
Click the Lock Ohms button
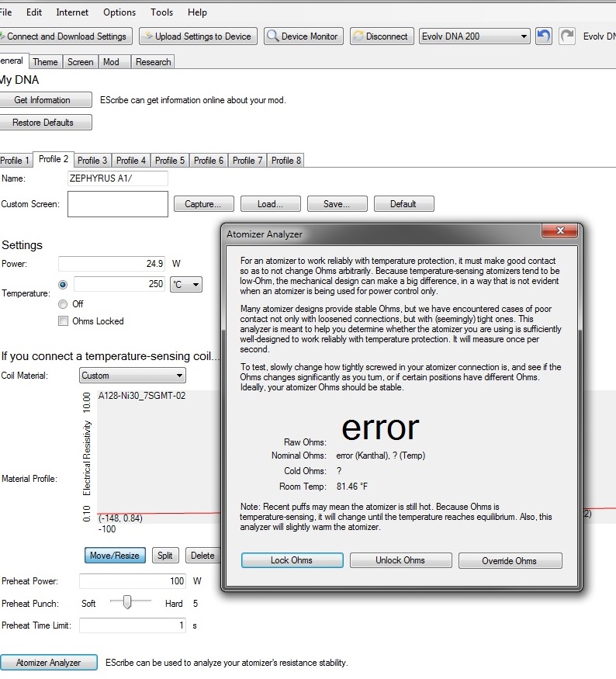pyautogui.click(x=292, y=560)
